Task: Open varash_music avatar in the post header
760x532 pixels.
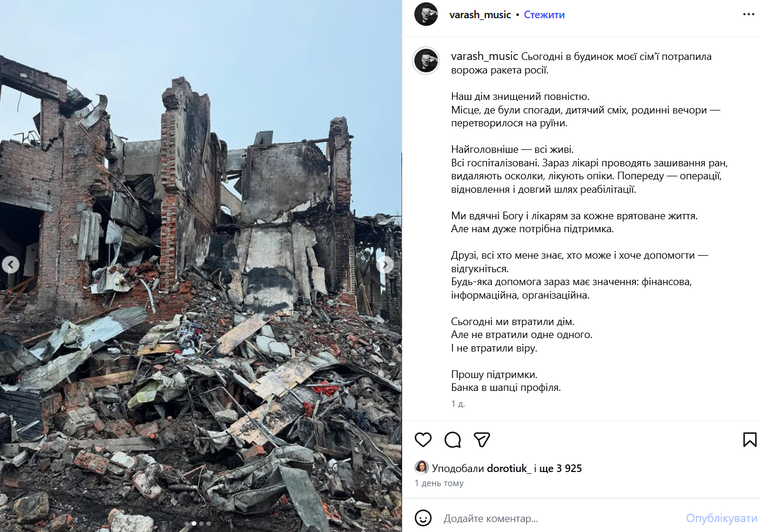Action: [x=426, y=14]
